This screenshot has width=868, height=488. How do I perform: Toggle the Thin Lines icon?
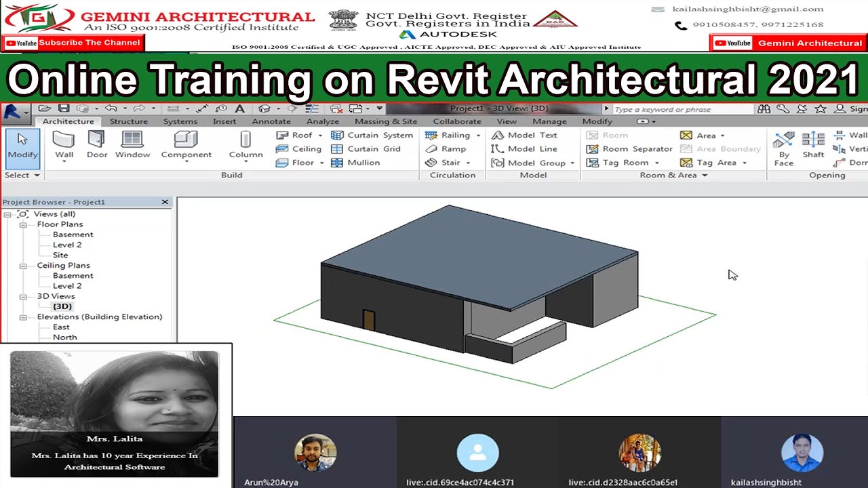[311, 108]
